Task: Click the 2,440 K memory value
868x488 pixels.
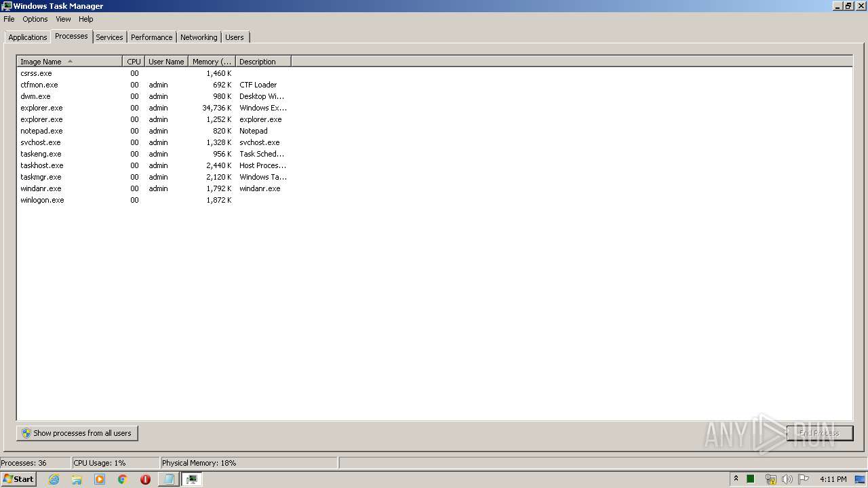Action: point(219,165)
